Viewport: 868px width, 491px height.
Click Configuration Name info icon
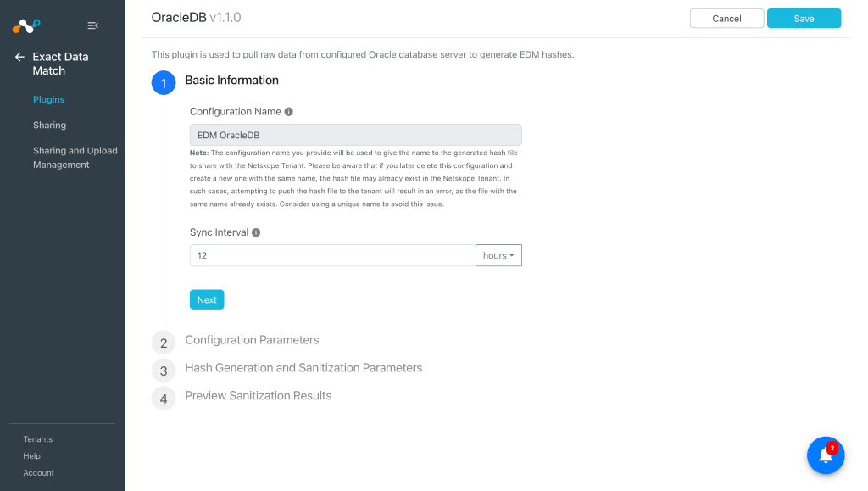point(288,112)
